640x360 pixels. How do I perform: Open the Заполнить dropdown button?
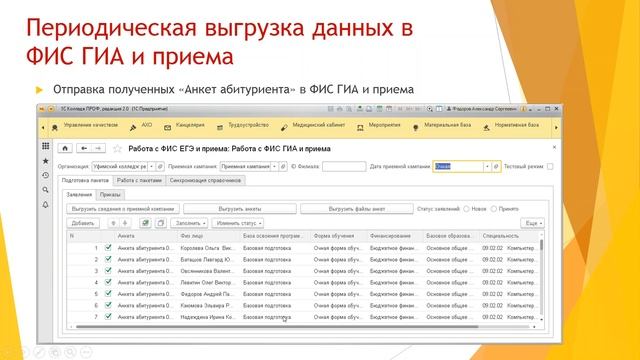189,223
